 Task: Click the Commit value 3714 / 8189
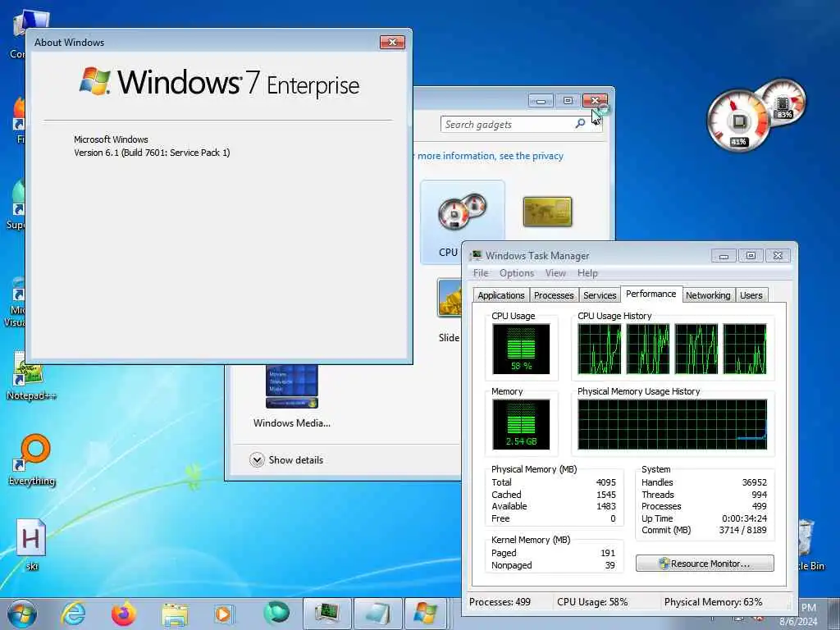pyautogui.click(x=742, y=531)
